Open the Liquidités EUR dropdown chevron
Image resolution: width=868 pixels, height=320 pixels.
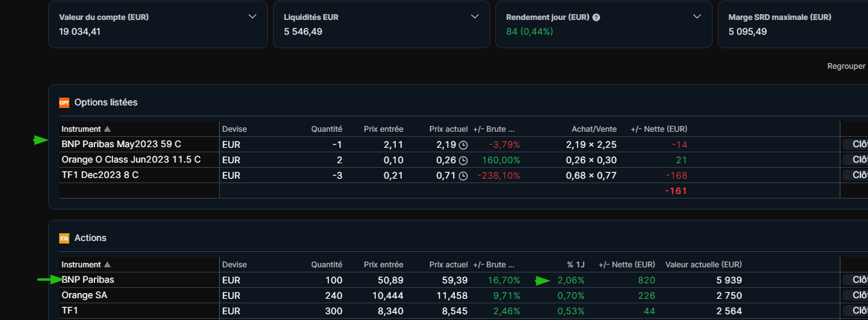tap(475, 17)
